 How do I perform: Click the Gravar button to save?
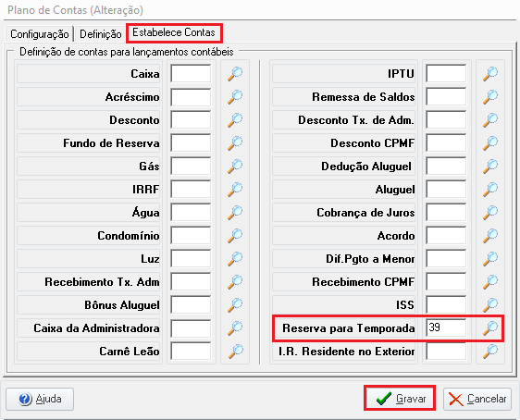coord(400,398)
